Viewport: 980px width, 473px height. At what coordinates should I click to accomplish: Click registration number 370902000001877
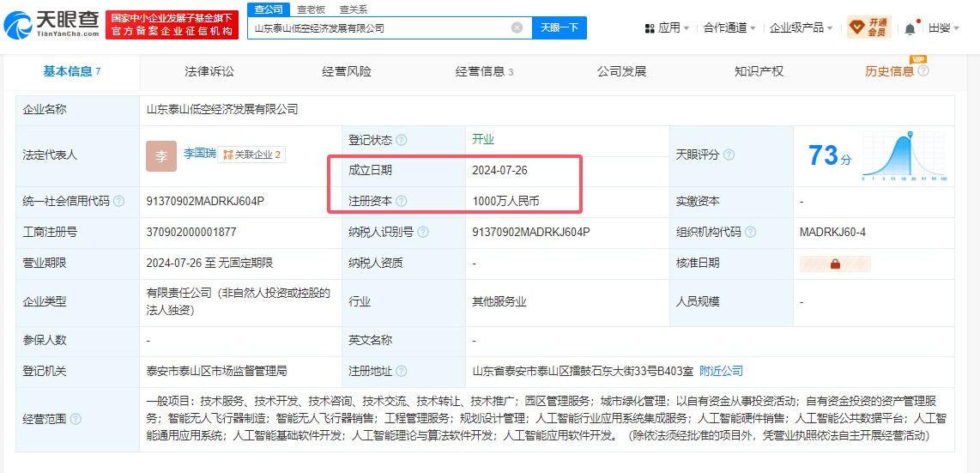pyautogui.click(x=191, y=233)
